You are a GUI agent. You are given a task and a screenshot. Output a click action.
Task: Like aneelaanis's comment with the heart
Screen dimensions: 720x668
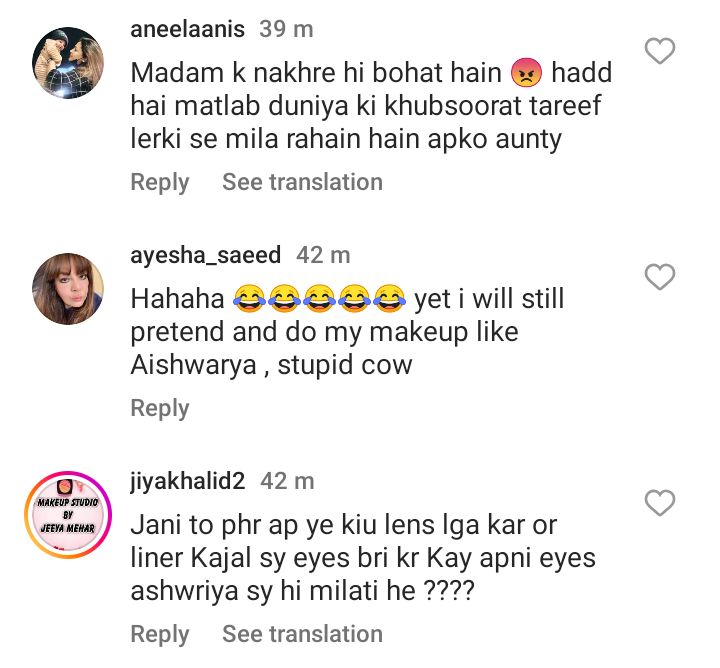pos(660,51)
